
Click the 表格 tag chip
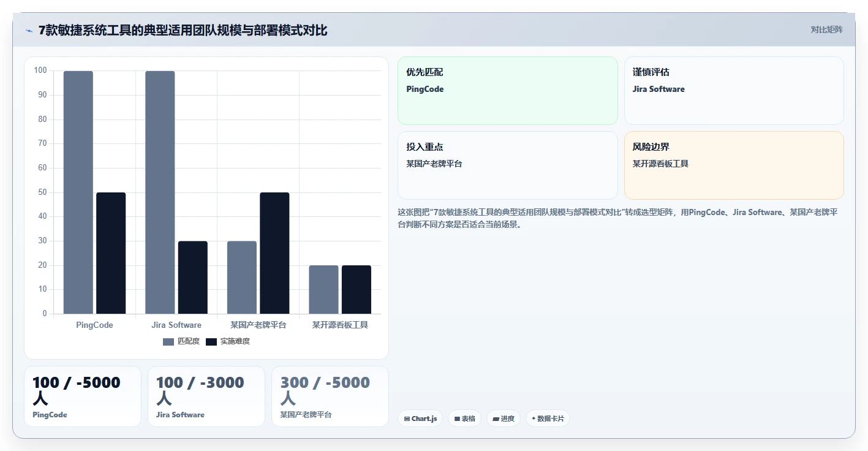click(465, 419)
